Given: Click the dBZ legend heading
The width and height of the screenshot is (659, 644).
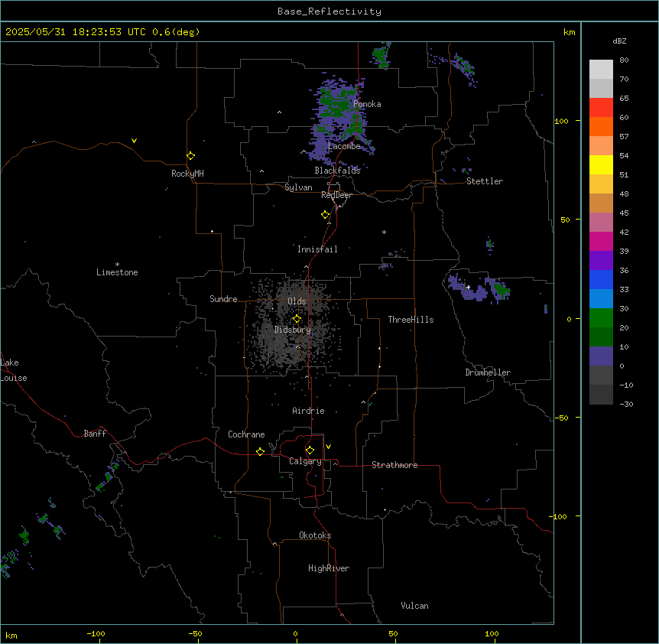Looking at the screenshot, I should [619, 41].
